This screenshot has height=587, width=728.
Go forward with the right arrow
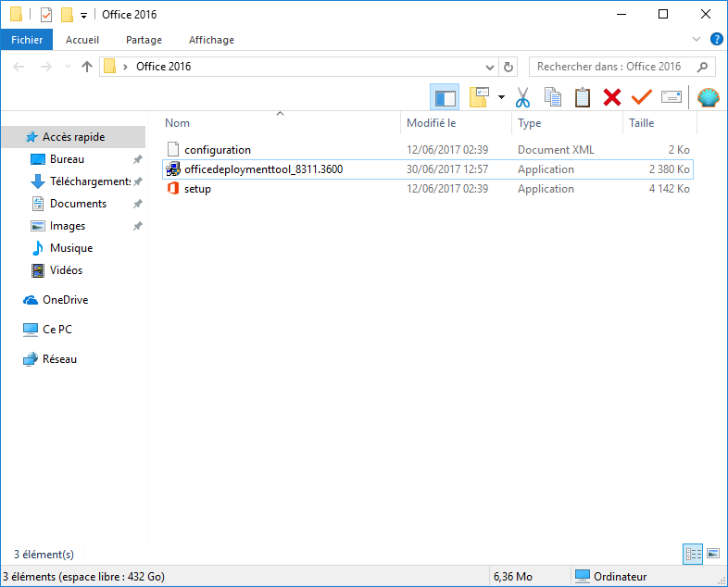pyautogui.click(x=46, y=67)
